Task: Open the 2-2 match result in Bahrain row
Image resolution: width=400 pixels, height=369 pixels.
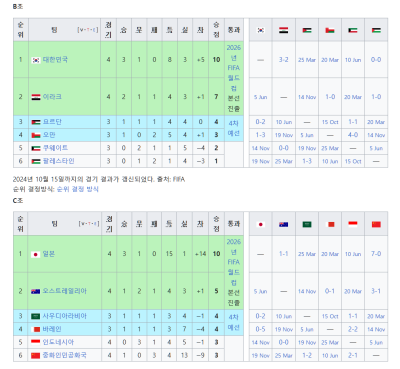Action: [x=353, y=329]
